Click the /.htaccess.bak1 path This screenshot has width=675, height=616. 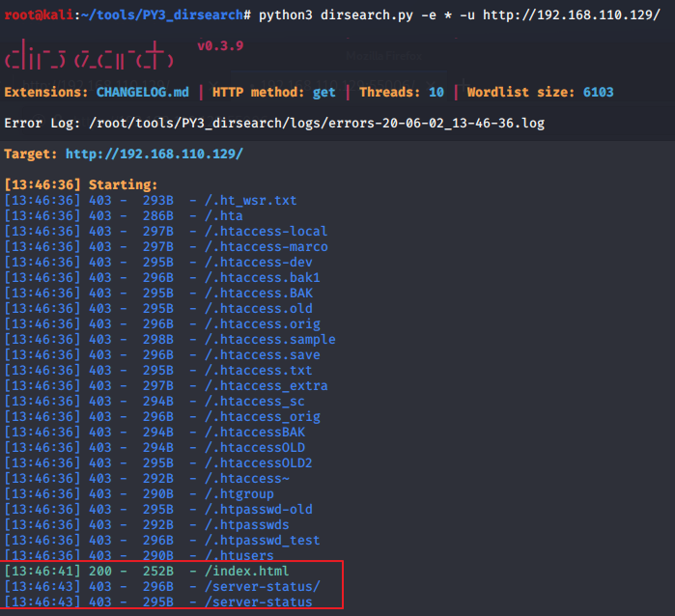[262, 278]
